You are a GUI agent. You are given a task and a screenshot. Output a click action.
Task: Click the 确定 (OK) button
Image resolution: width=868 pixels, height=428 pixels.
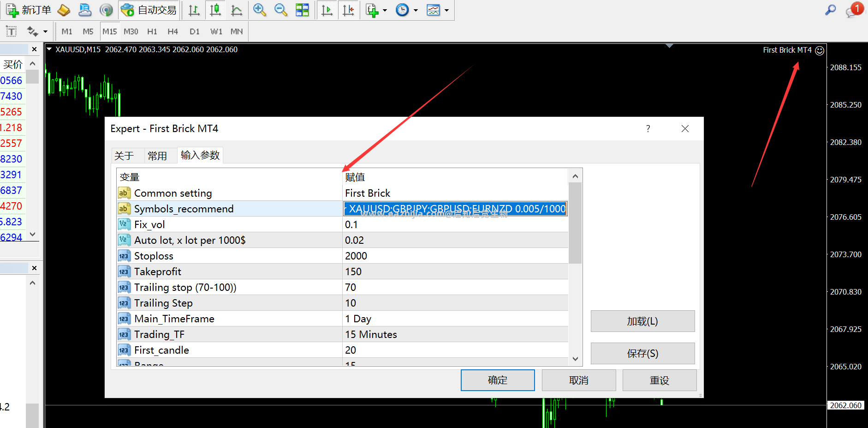[498, 380]
